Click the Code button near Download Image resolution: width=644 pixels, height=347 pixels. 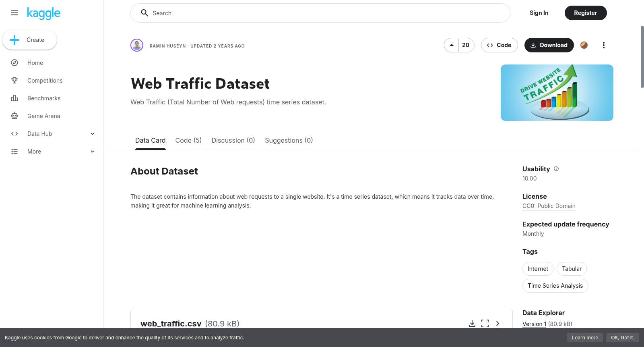(499, 45)
